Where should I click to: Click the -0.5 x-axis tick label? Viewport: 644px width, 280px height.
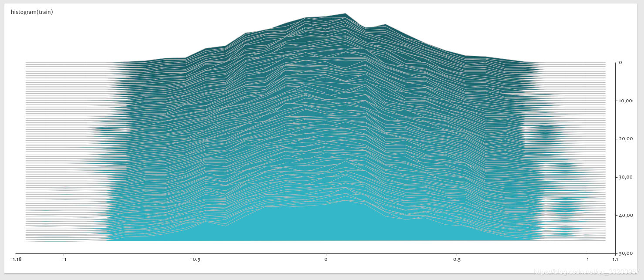pos(194,259)
